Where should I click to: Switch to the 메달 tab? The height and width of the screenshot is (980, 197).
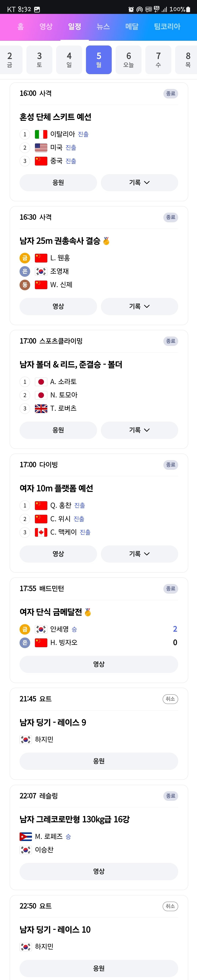click(x=132, y=27)
